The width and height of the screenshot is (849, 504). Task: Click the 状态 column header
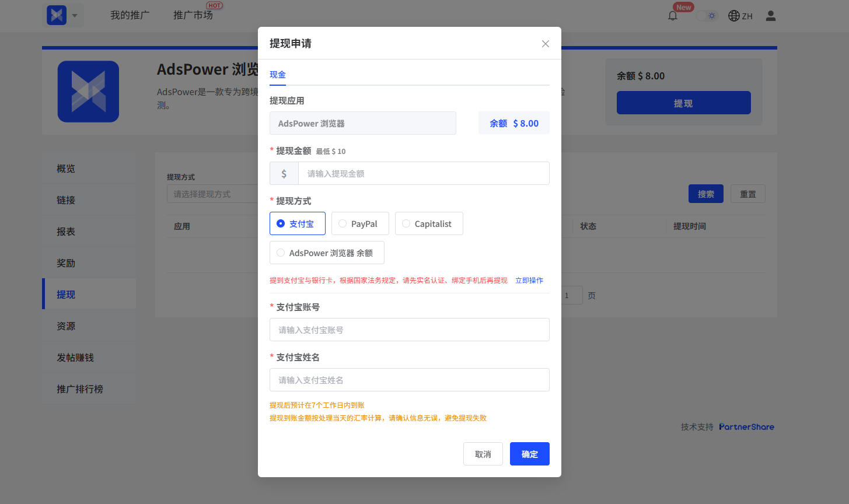588,226
